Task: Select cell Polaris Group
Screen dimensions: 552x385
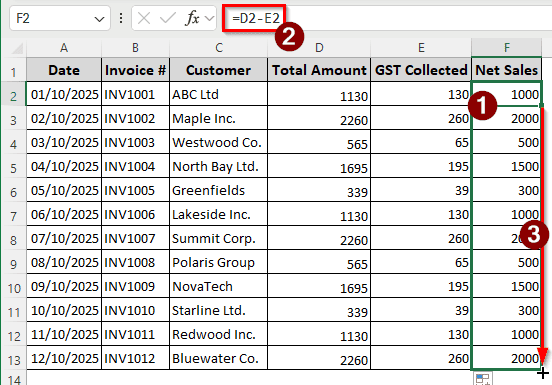Action: coord(219,262)
